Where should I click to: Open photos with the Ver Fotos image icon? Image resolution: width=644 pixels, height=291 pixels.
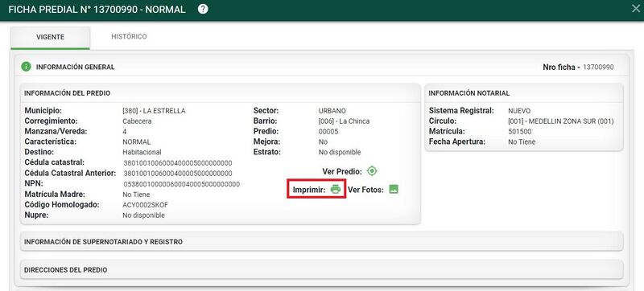coord(394,190)
